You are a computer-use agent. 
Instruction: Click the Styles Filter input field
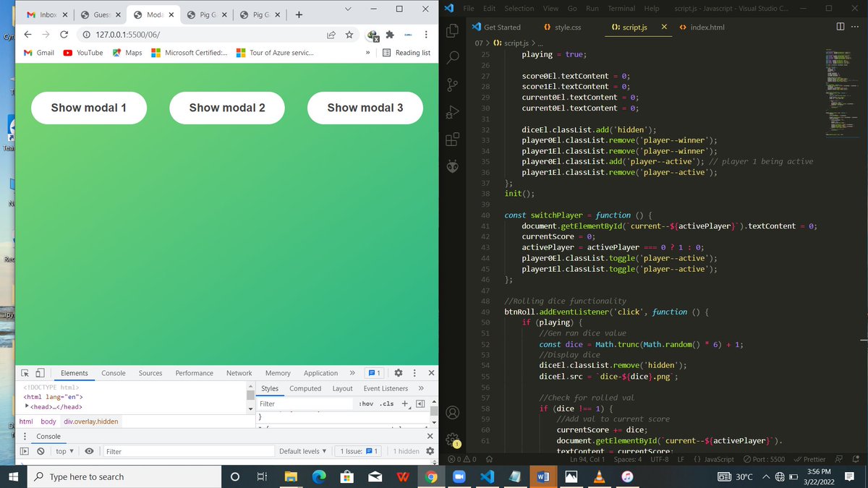click(x=307, y=403)
